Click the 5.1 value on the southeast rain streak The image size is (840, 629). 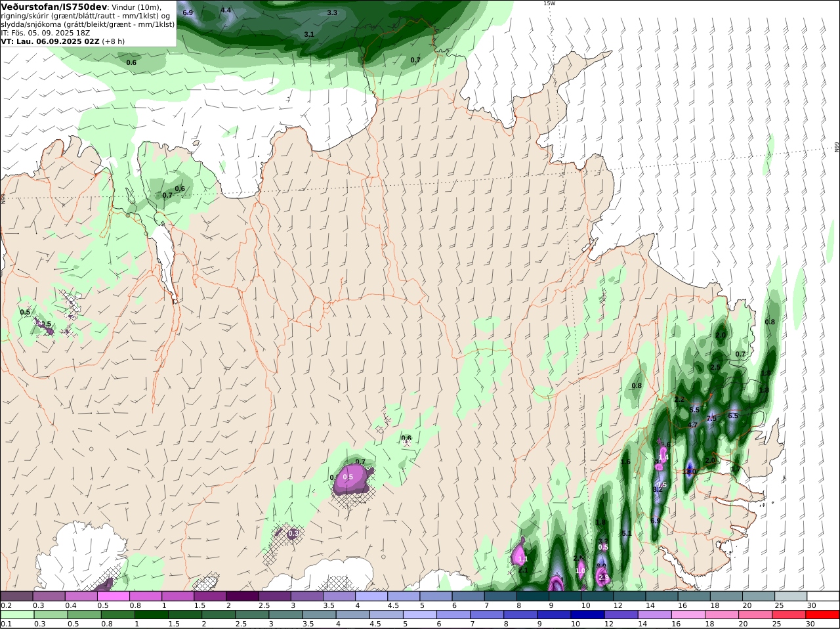(x=626, y=533)
